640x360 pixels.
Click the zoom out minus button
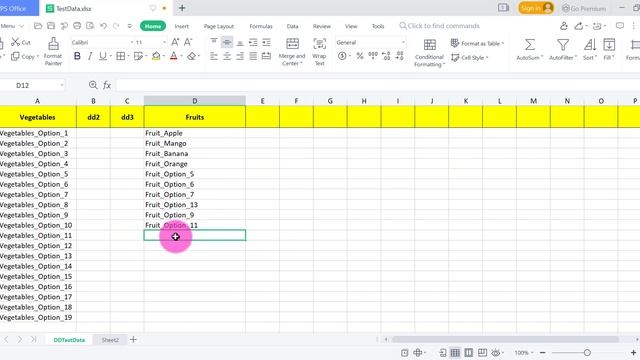coord(542,353)
